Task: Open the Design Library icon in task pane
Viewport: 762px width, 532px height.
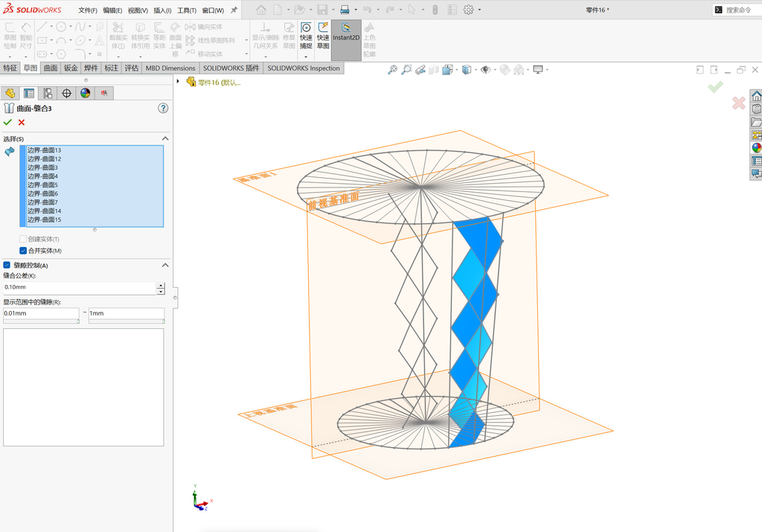Action: click(757, 109)
